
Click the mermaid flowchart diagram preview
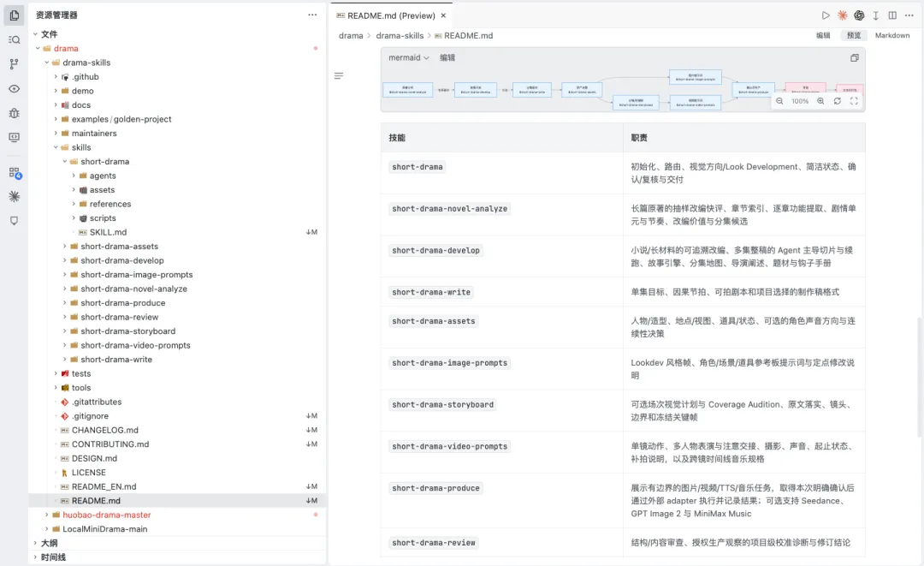tap(623, 90)
